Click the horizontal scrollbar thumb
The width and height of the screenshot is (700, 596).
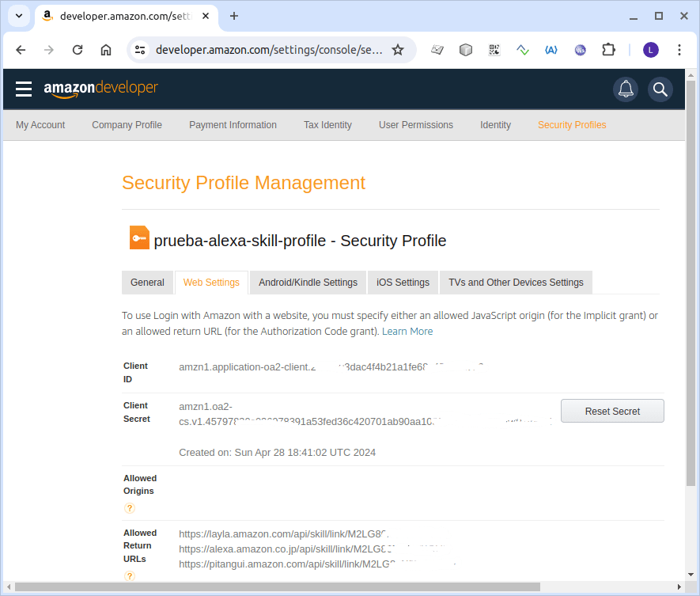pyautogui.click(x=278, y=587)
